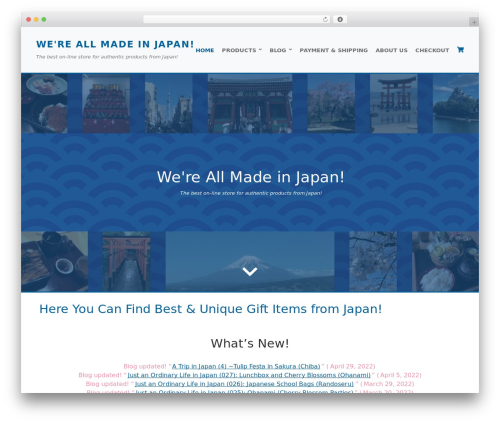
Task: Open the Payment & Shipping page
Action: click(x=333, y=50)
